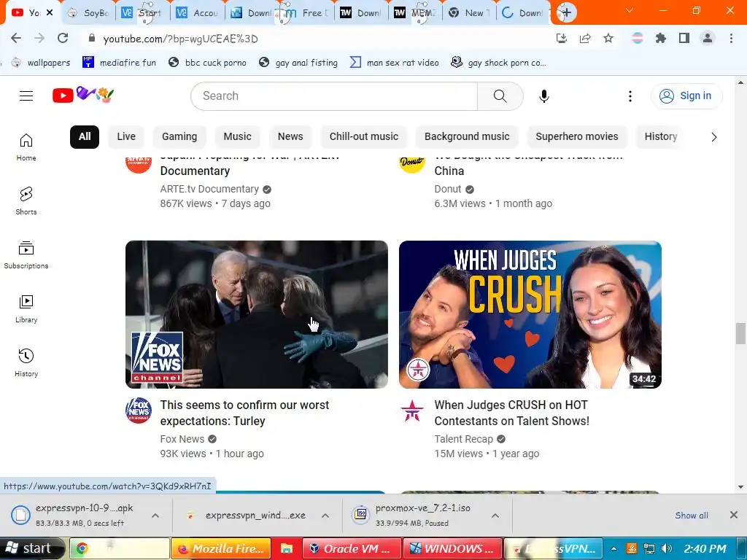The image size is (747, 560).
Task: Click Sign in button
Action: click(686, 96)
